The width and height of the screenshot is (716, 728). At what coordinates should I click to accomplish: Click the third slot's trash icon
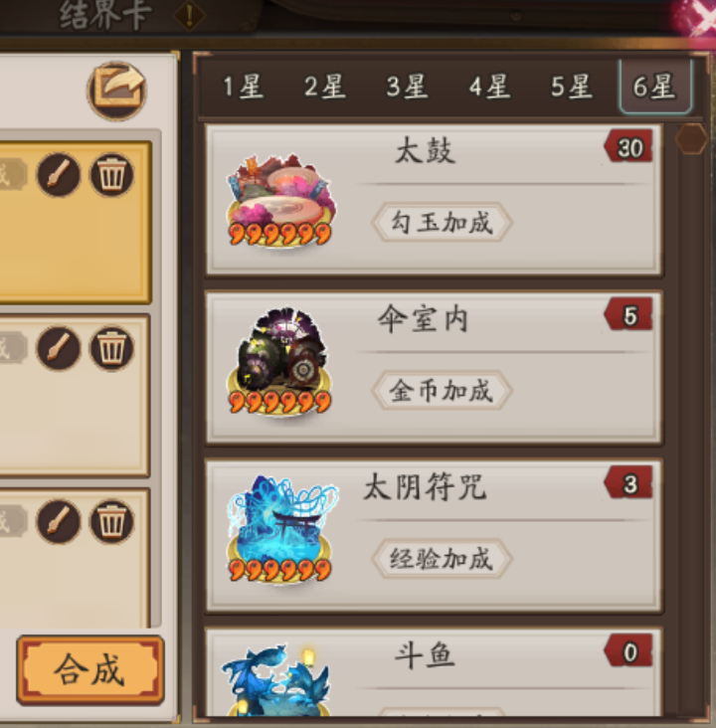112,521
